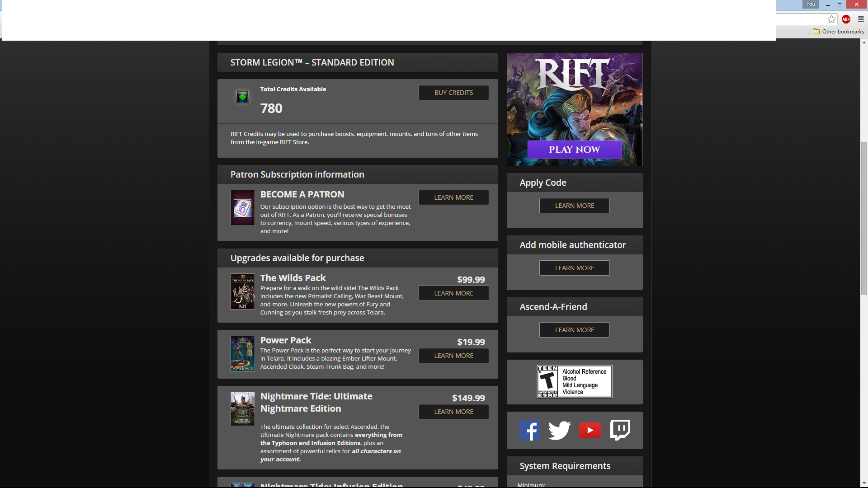The width and height of the screenshot is (868, 488).
Task: Click the scrollbar down arrow
Action: click(x=864, y=483)
